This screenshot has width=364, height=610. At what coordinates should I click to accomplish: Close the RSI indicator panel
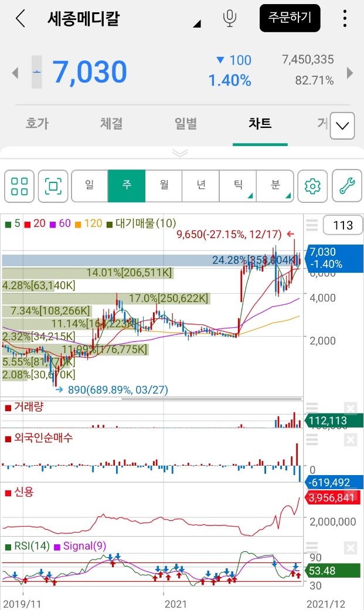(x=351, y=548)
